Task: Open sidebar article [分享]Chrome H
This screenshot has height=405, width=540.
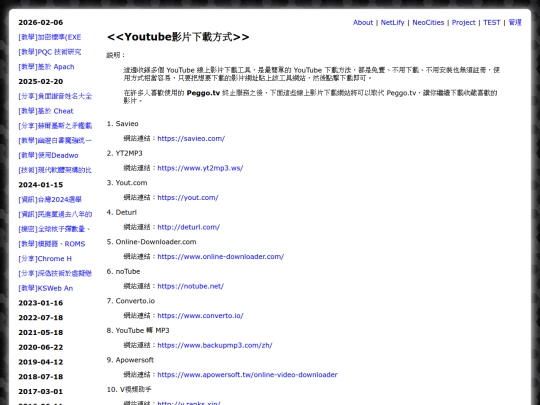Action: [x=45, y=259]
